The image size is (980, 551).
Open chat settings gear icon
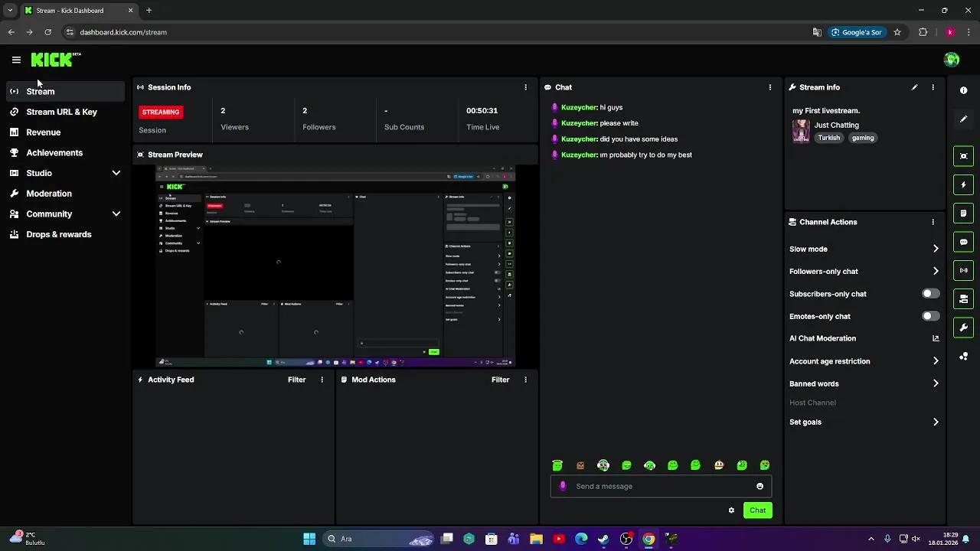tap(731, 510)
